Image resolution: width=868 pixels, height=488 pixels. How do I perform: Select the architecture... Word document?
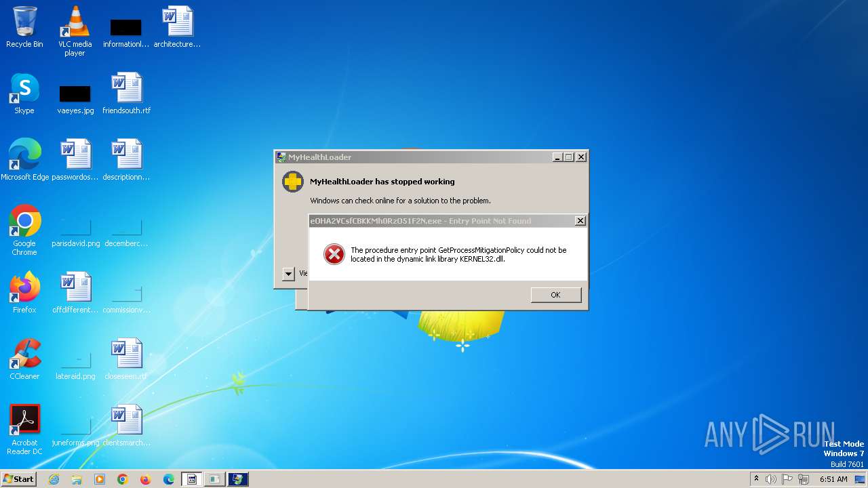[178, 28]
